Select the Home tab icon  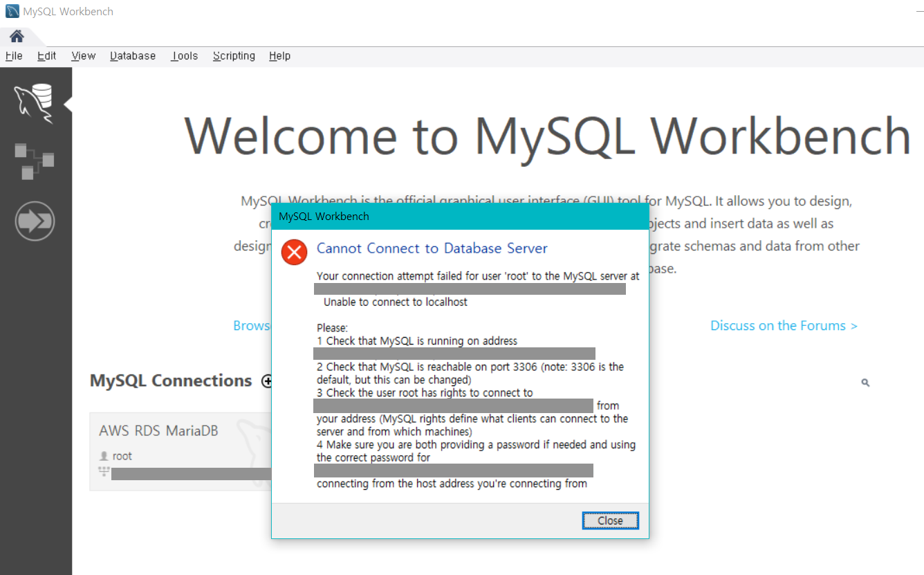click(x=15, y=36)
